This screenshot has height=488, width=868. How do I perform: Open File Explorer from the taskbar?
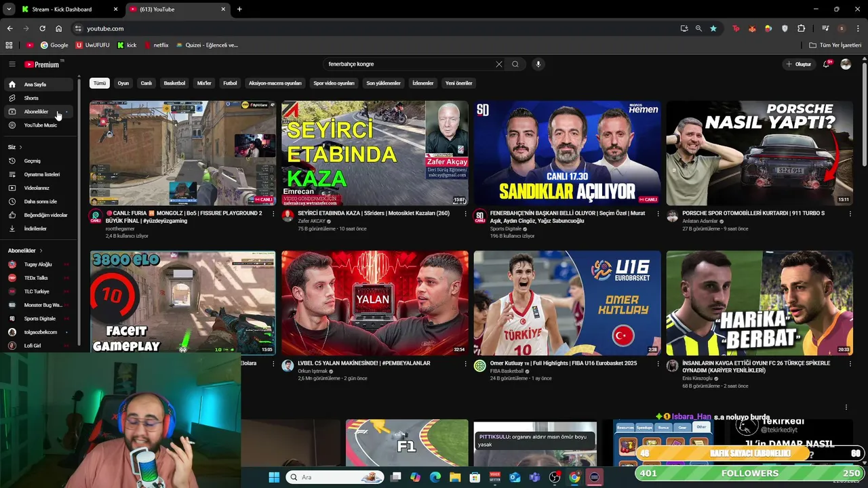[455, 477]
